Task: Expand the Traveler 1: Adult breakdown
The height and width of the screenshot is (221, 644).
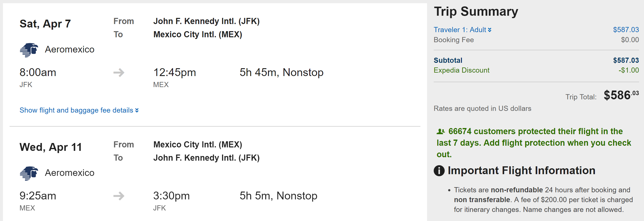Action: 462,30
